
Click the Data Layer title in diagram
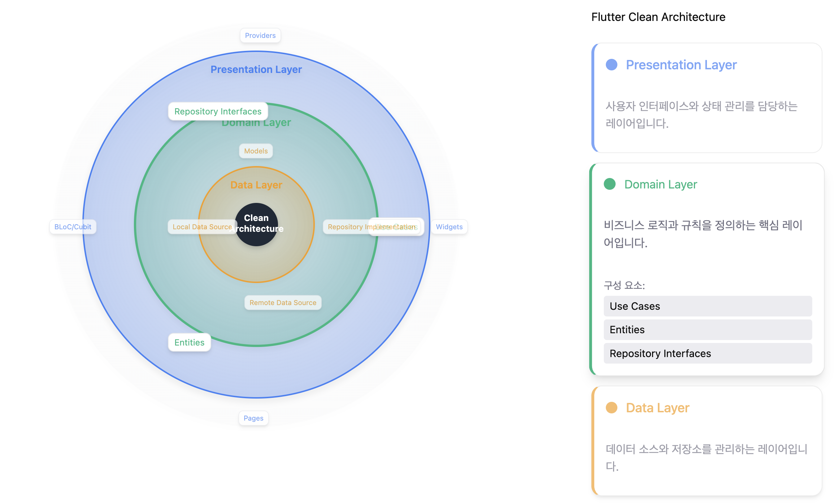pyautogui.click(x=256, y=185)
